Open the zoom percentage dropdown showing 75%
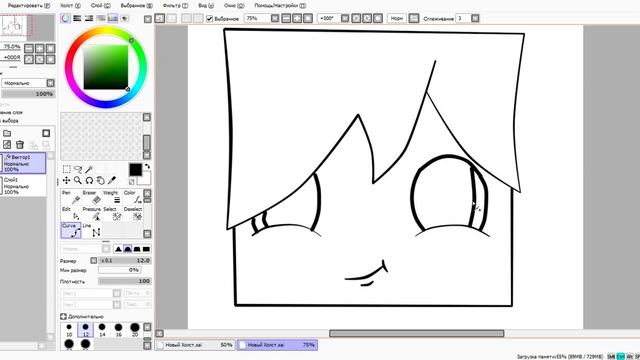The height and width of the screenshot is (360, 640). [x=275, y=18]
